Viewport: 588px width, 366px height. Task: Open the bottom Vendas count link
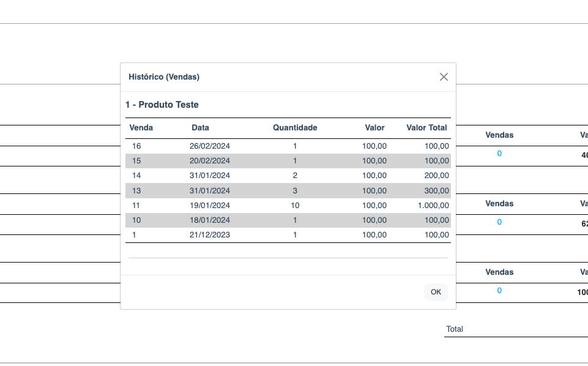(x=499, y=291)
